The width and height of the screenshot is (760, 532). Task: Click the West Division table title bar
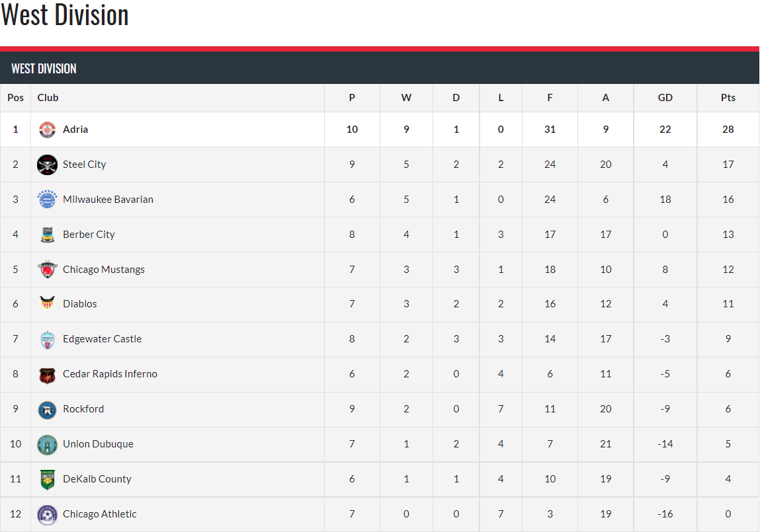pos(380,69)
